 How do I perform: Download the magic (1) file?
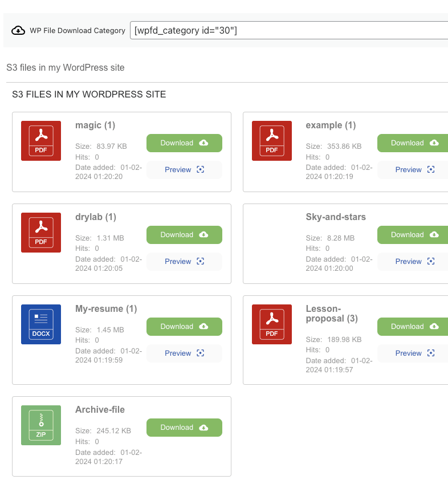click(x=184, y=143)
